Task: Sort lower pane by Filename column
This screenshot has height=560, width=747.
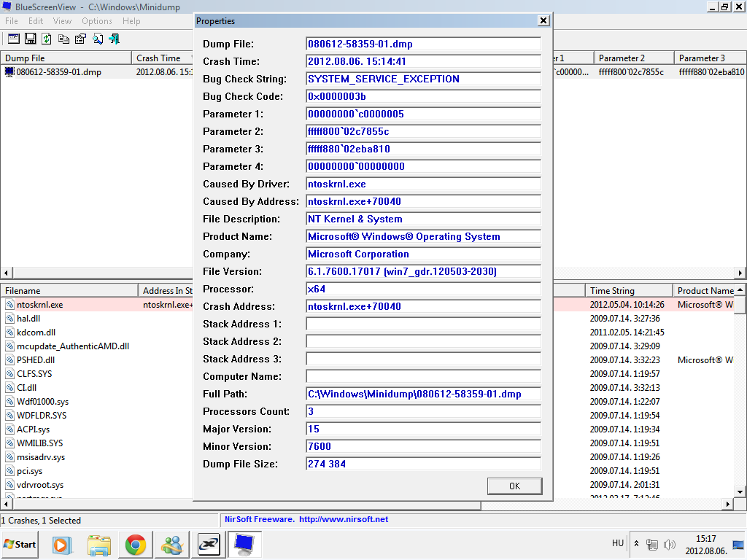Action: pyautogui.click(x=69, y=290)
